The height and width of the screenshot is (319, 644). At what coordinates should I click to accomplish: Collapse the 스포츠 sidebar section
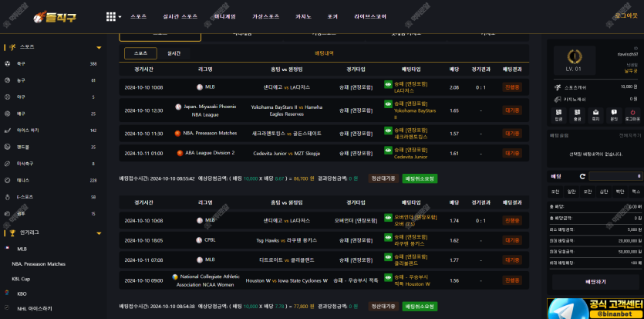tap(98, 47)
